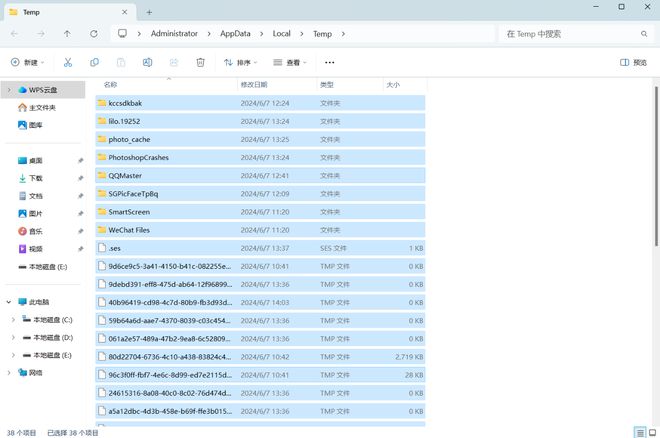This screenshot has width=660, height=438.
Task: Select the QQMaster folder
Action: coord(260,175)
